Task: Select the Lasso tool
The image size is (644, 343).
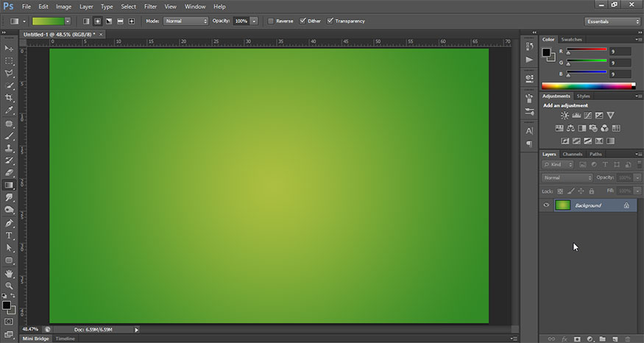Action: 9,73
